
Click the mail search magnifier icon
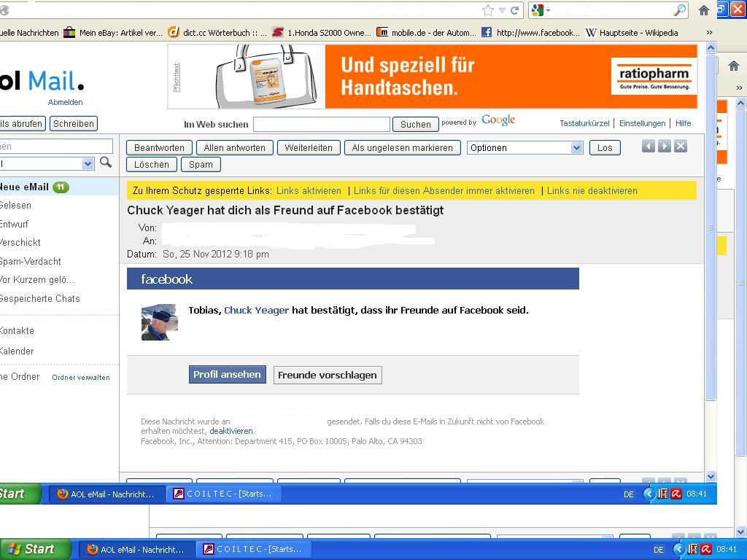coord(106,163)
